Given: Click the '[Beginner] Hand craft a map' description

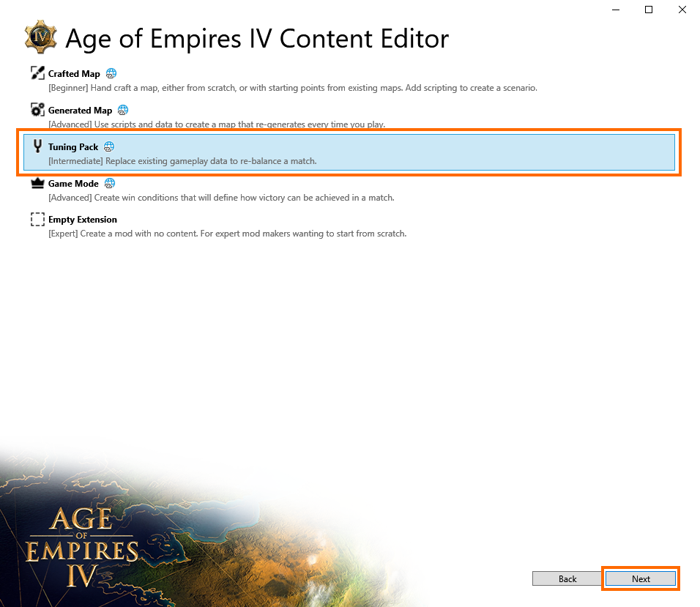Looking at the screenshot, I should (x=293, y=88).
